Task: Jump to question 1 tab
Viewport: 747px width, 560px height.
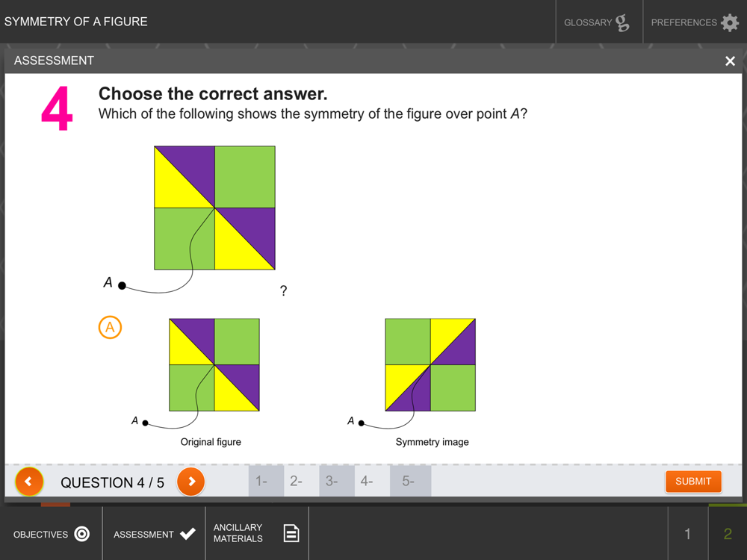Action: pyautogui.click(x=267, y=481)
